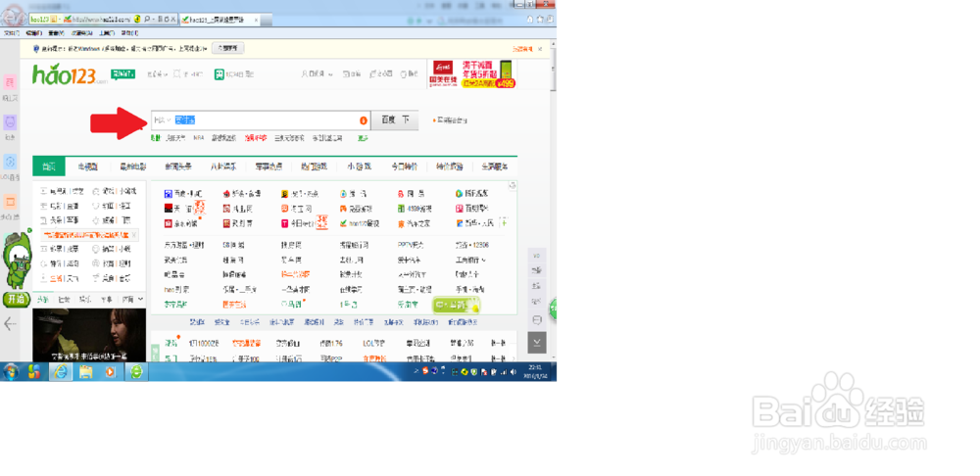The image size is (980, 476).
Task: Click the orange round icon in search field
Action: pos(364,120)
